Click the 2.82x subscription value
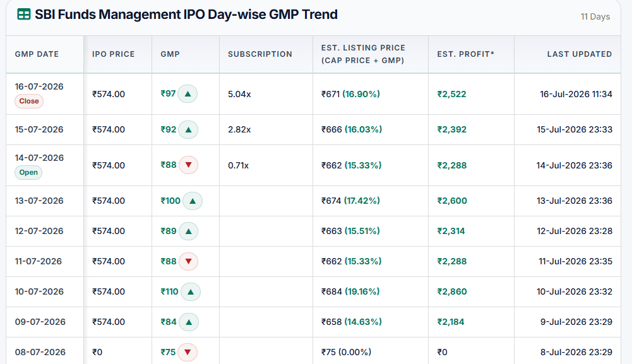Viewport: 632px width, 364px height. [x=239, y=130]
